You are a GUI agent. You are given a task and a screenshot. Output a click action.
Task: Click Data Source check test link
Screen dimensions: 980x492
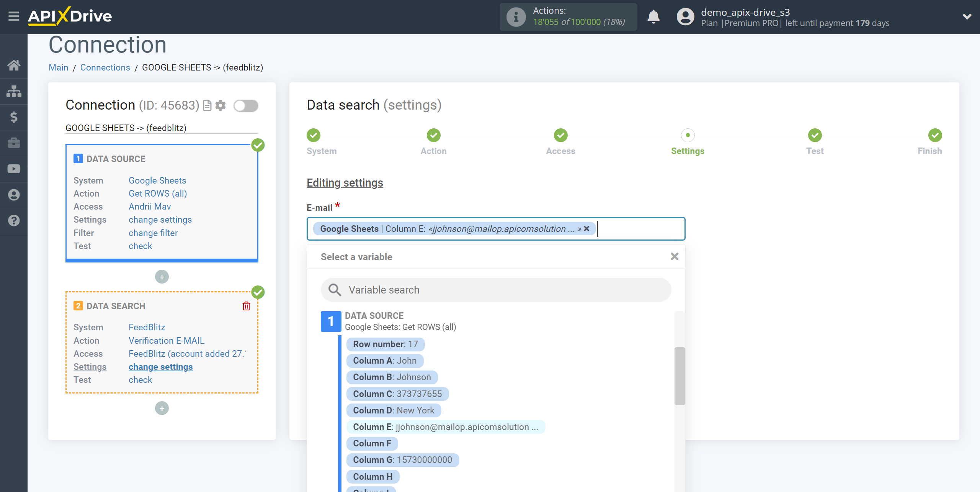click(140, 246)
